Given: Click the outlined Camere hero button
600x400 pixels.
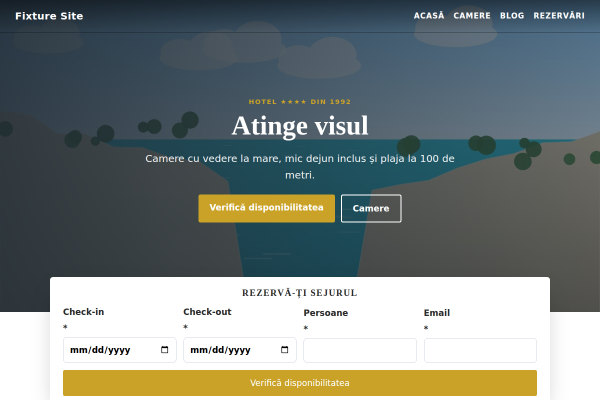Looking at the screenshot, I should pos(371,208).
